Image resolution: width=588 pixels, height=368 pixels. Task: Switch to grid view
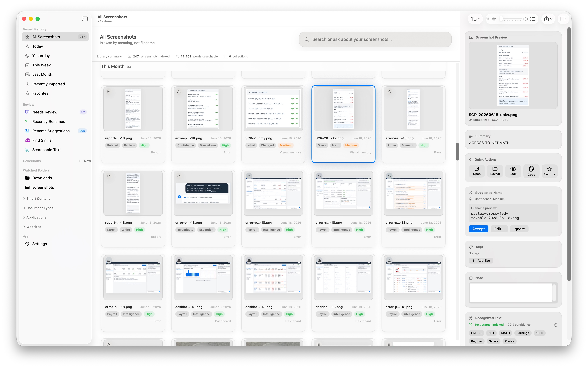point(487,19)
